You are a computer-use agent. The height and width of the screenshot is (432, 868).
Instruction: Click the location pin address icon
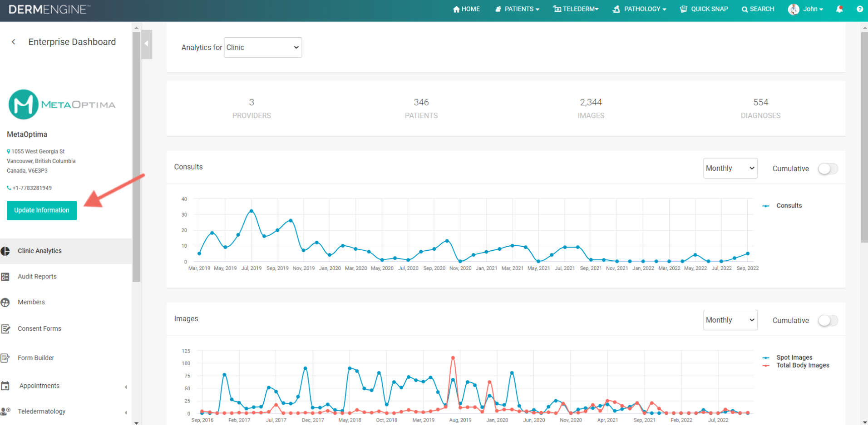click(x=9, y=152)
